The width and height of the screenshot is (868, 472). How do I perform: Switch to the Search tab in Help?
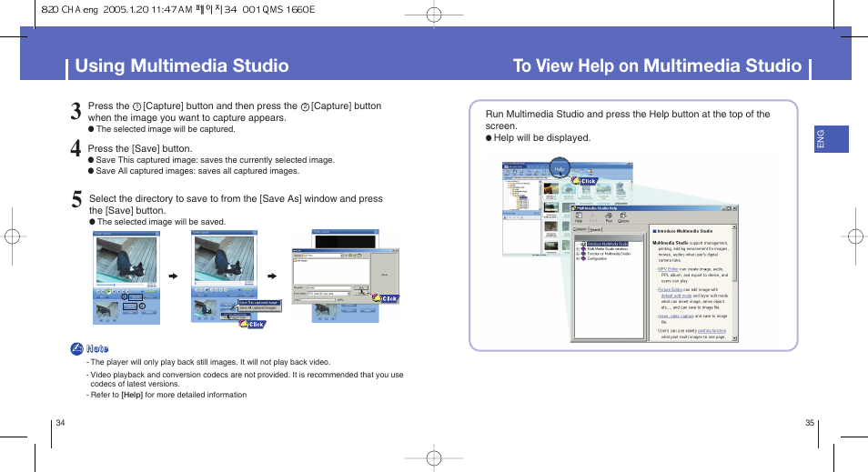click(596, 230)
